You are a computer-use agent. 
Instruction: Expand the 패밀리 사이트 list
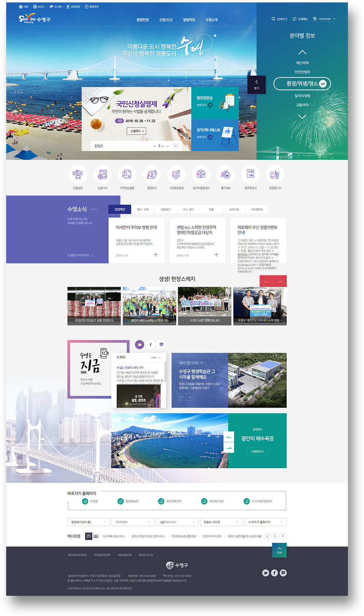221,522
